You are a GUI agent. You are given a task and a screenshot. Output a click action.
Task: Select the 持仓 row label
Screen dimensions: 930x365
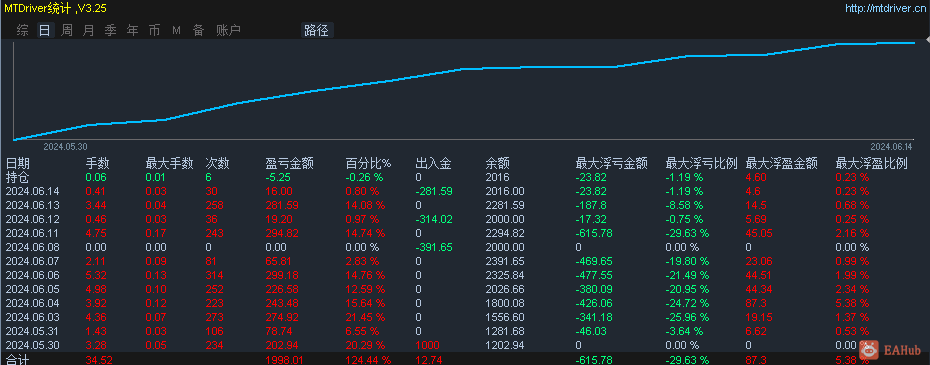click(18, 177)
